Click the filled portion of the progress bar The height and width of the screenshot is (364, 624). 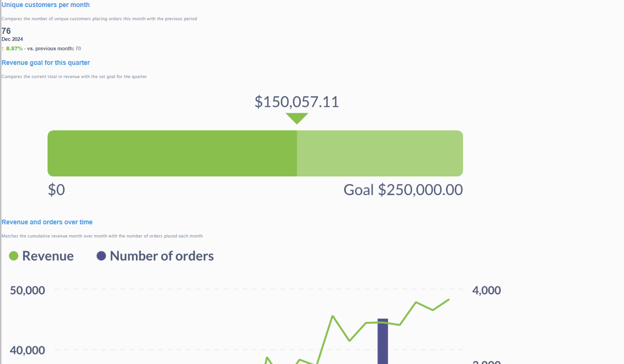(x=172, y=153)
